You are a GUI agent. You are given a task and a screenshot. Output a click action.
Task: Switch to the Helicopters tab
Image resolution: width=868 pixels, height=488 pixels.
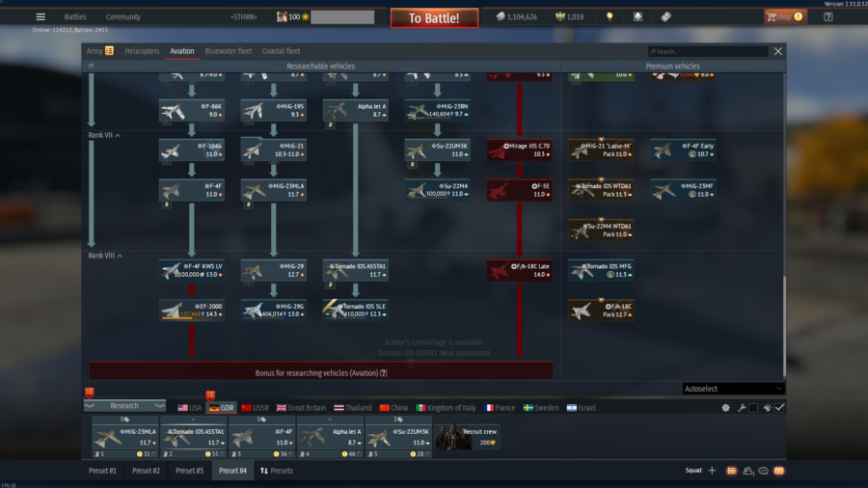click(142, 51)
